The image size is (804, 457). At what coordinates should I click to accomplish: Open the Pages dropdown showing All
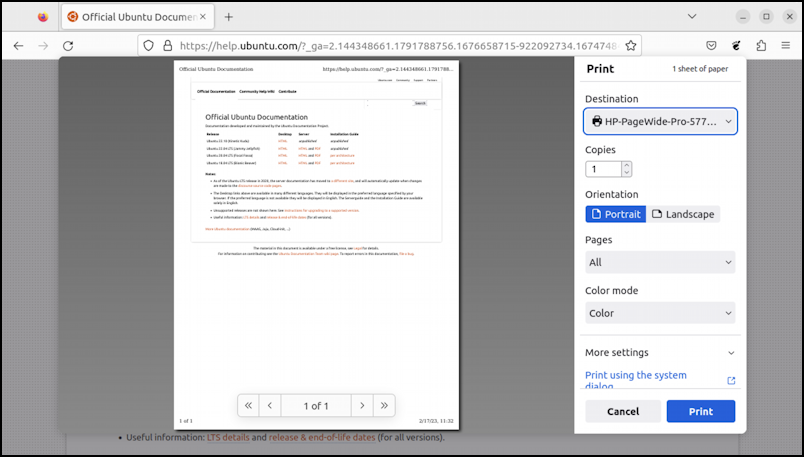[x=660, y=262]
